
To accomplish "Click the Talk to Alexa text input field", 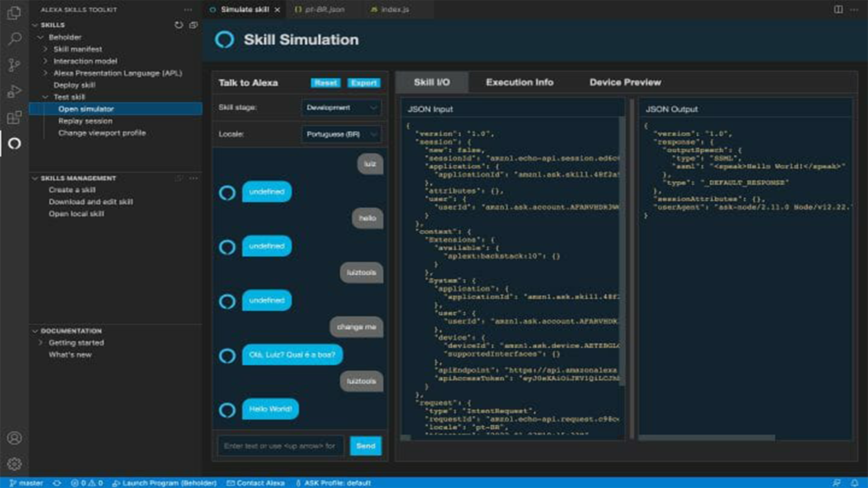I will point(280,446).
